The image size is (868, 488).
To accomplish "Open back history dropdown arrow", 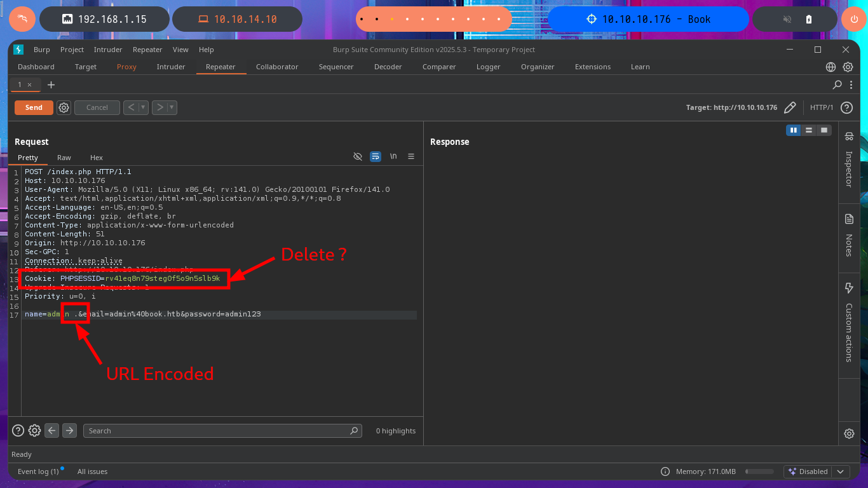I will (x=143, y=107).
